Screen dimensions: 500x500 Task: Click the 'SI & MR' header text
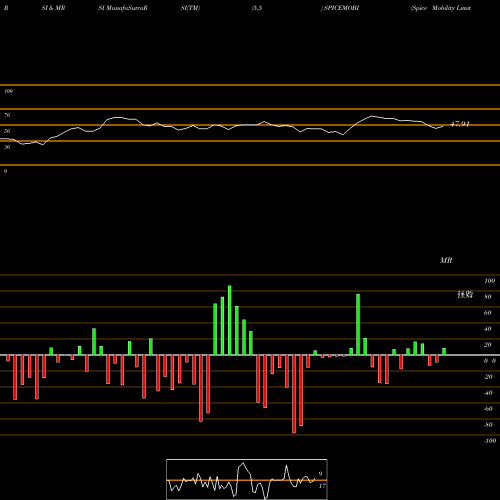(53, 8)
